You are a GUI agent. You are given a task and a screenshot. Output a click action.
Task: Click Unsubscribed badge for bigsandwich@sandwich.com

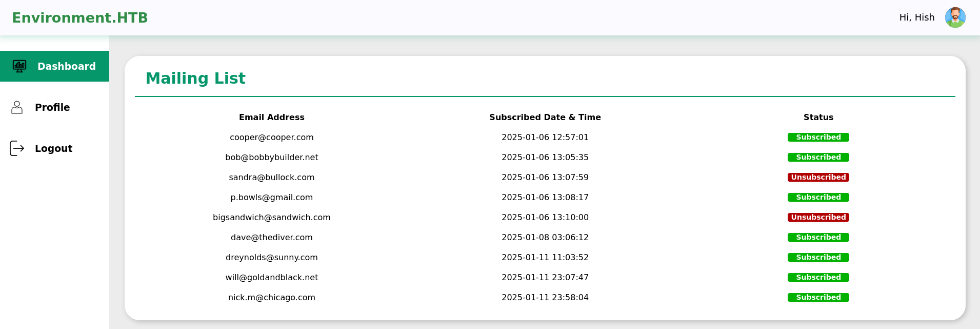[818, 217]
